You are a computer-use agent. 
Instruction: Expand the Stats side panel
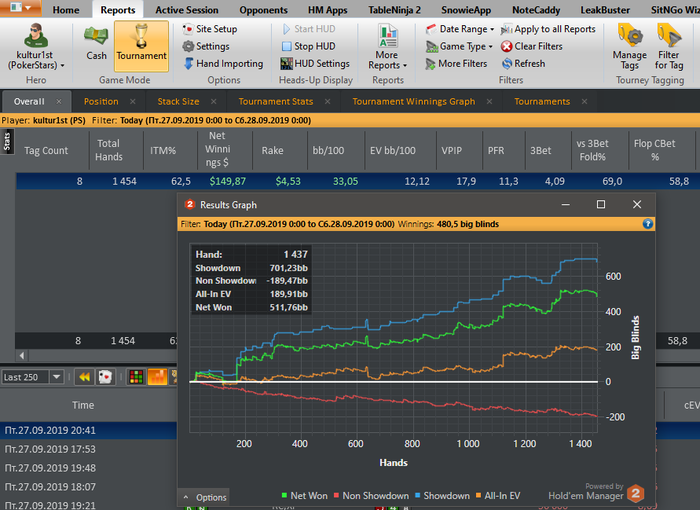7,142
